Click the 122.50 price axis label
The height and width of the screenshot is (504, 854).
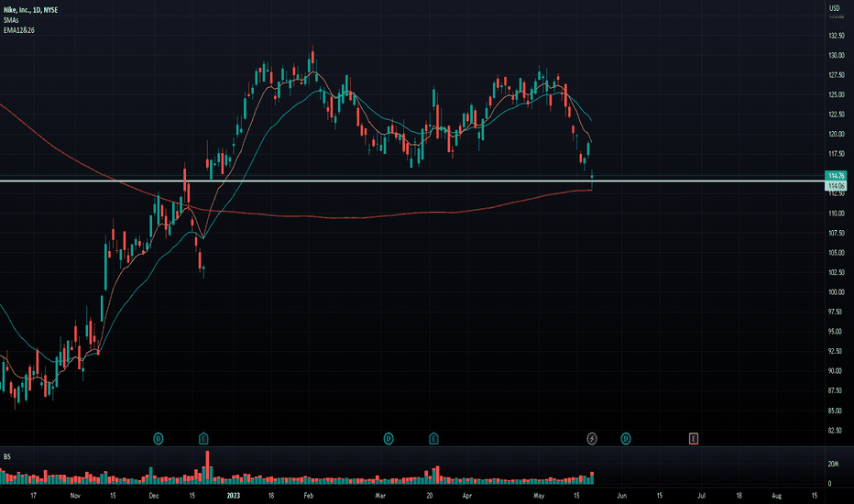point(836,115)
